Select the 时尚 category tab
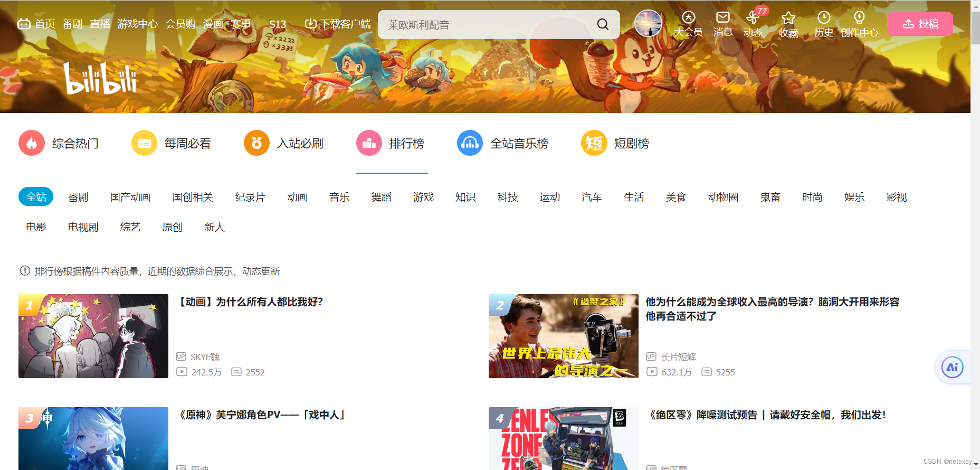This screenshot has width=980, height=470. 812,197
